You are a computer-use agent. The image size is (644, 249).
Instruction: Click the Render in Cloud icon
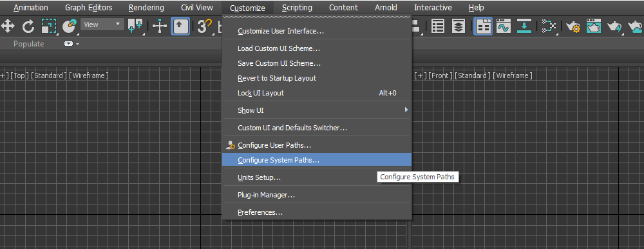636,27
